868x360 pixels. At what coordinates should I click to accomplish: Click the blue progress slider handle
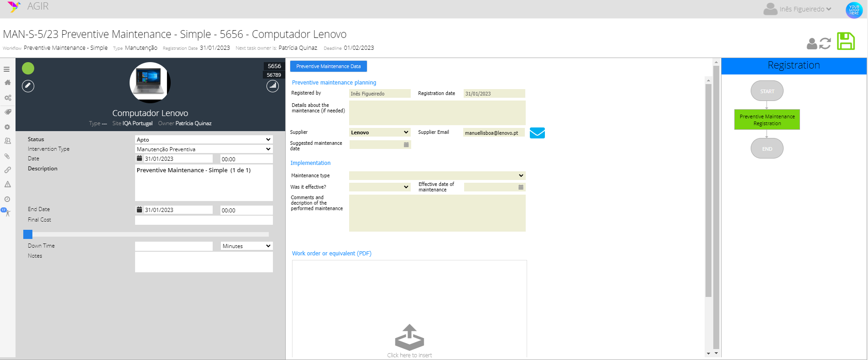28,234
